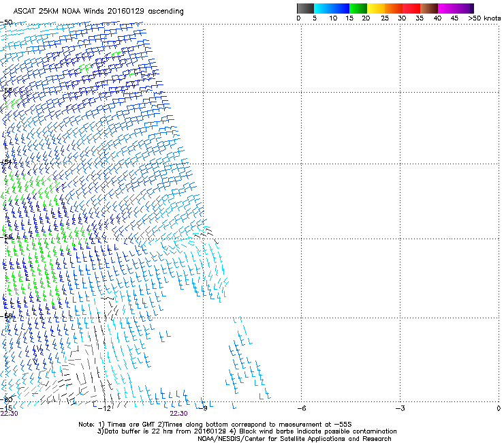Click the '-50' latitude axis label
This screenshot has height=443, width=504.
6,22
